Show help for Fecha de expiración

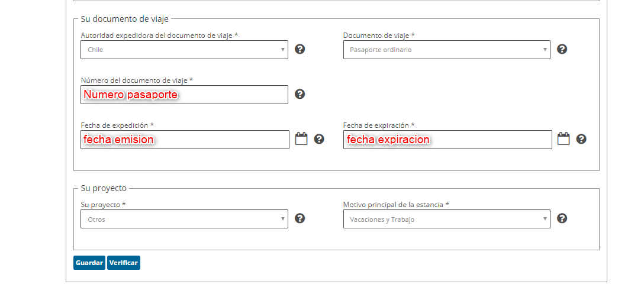coord(581,139)
